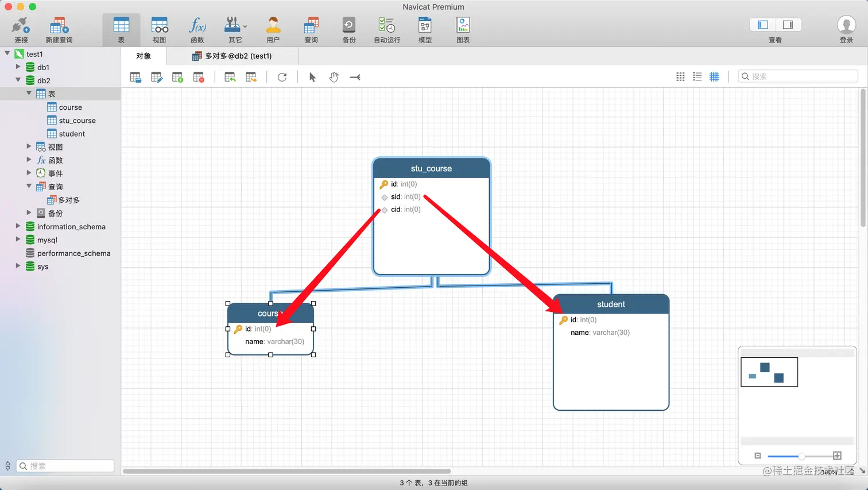Expand information_schema database node
The width and height of the screenshot is (868, 490).
tap(18, 226)
